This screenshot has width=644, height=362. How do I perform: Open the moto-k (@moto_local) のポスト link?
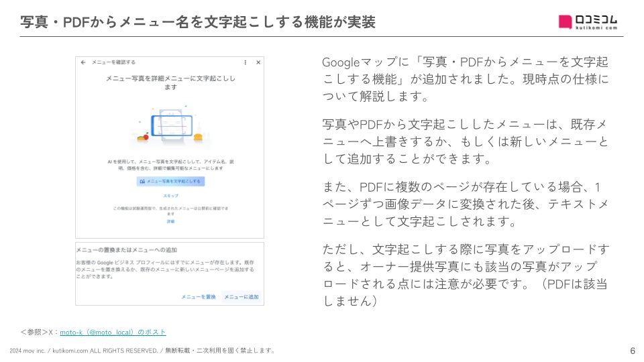click(113, 332)
